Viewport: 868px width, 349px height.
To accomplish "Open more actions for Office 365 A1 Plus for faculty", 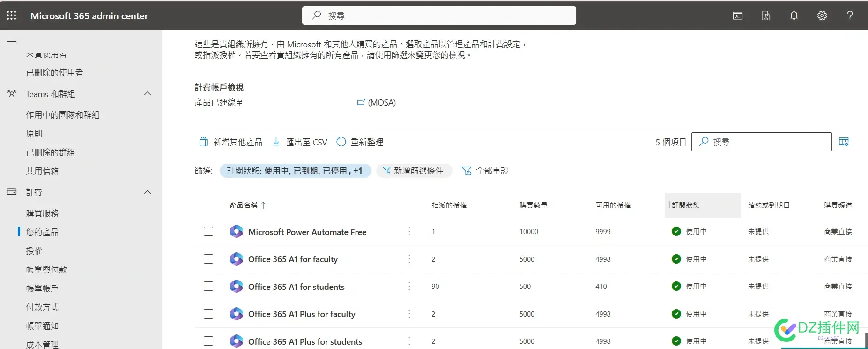I will click(x=409, y=314).
